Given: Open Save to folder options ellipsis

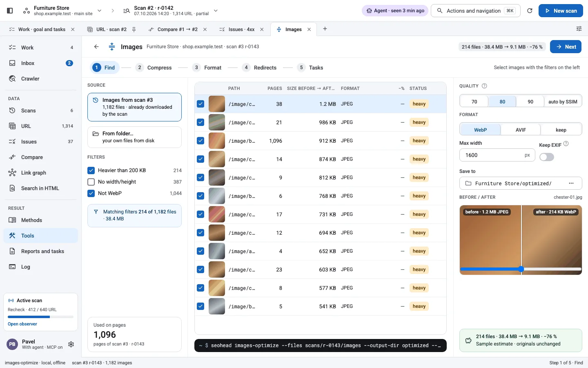Looking at the screenshot, I should coord(571,183).
